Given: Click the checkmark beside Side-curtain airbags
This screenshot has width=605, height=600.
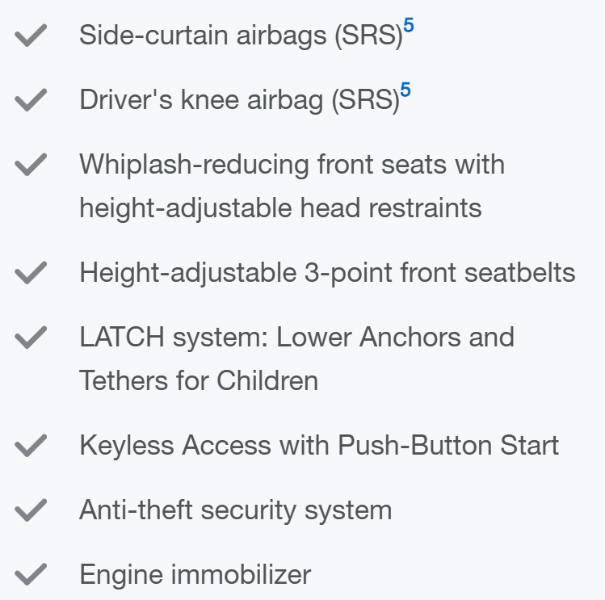Looking at the screenshot, I should tap(33, 35).
